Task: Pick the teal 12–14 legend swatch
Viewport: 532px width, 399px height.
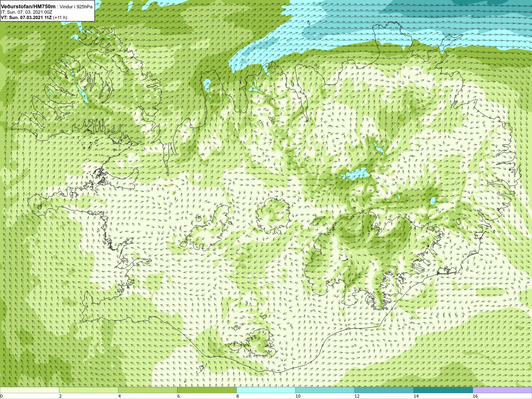Action: tap(384, 390)
